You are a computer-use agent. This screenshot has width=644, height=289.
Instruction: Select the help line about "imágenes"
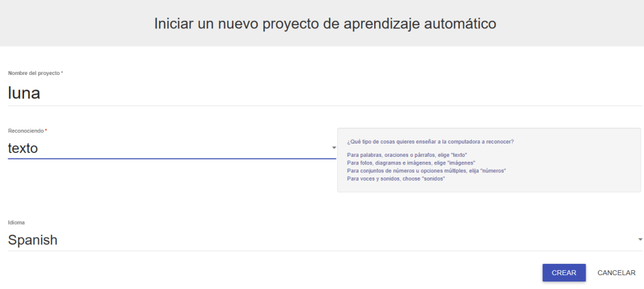411,162
